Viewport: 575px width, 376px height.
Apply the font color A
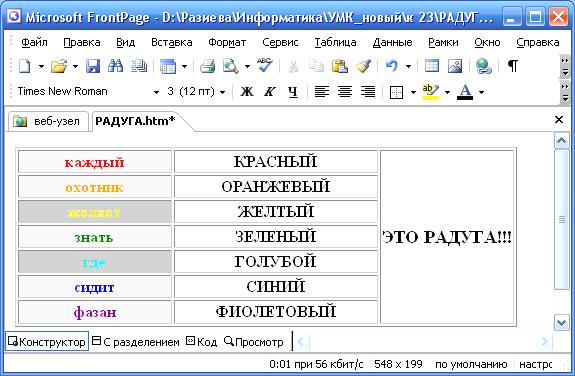tap(465, 92)
